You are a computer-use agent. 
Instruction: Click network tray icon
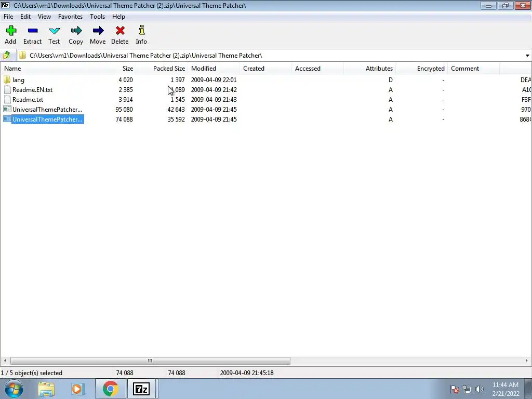click(x=467, y=389)
